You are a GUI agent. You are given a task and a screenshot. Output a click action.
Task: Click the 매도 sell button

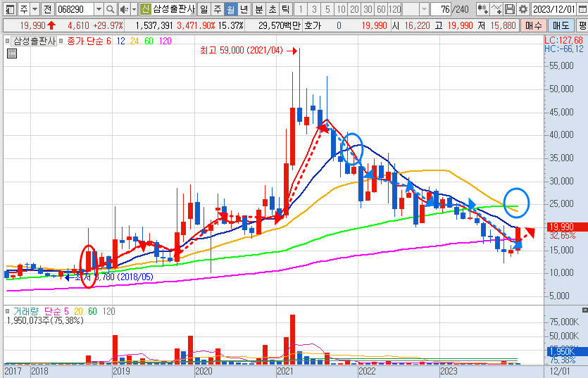tap(561, 25)
